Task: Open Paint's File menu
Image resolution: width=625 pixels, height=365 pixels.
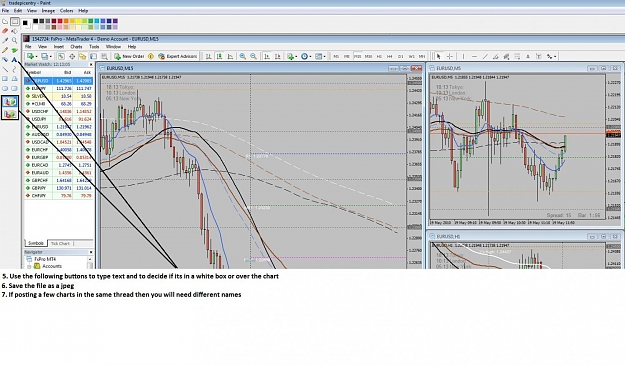Action: (5, 11)
